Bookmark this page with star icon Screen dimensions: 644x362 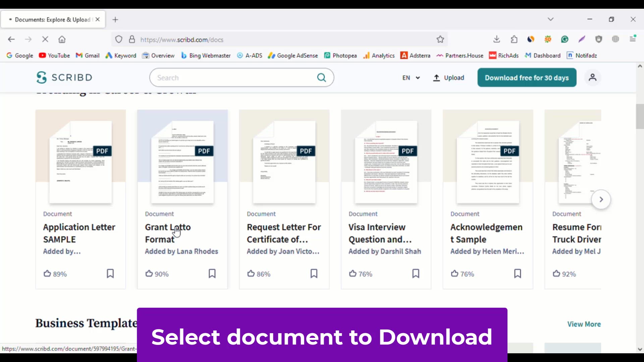[x=440, y=40]
